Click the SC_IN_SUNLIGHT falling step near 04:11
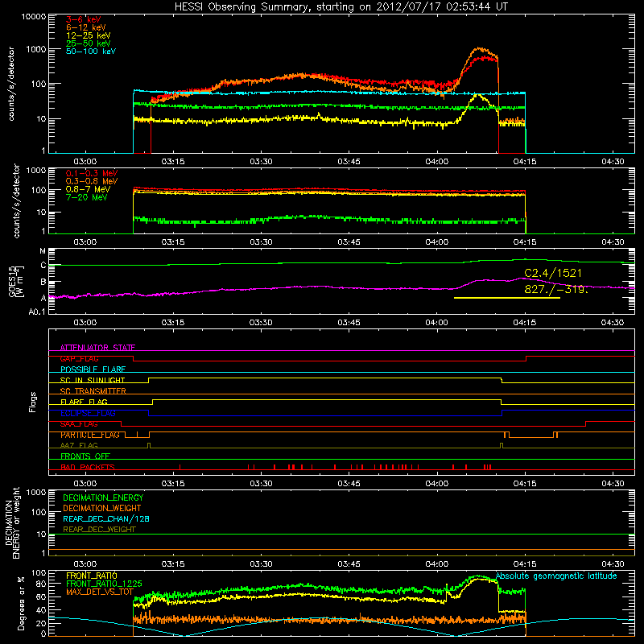 click(502, 380)
